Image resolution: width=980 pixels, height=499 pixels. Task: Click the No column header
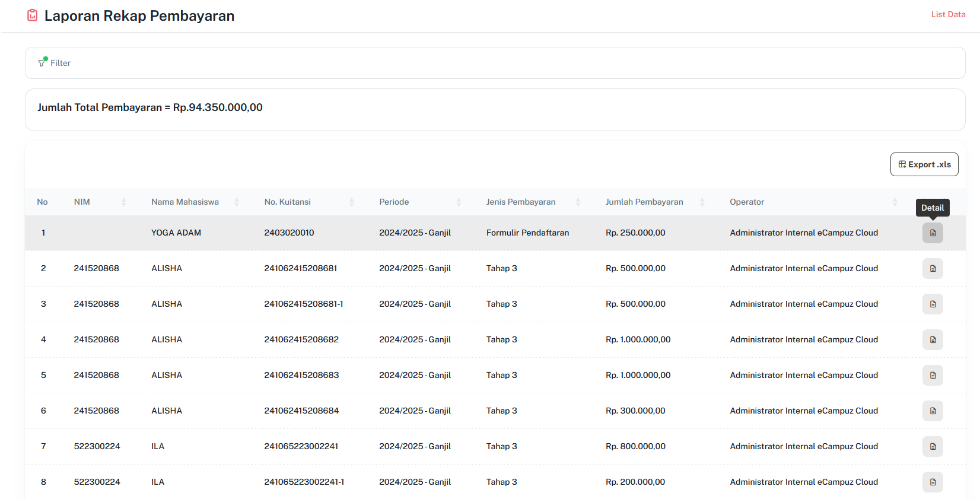tap(42, 202)
